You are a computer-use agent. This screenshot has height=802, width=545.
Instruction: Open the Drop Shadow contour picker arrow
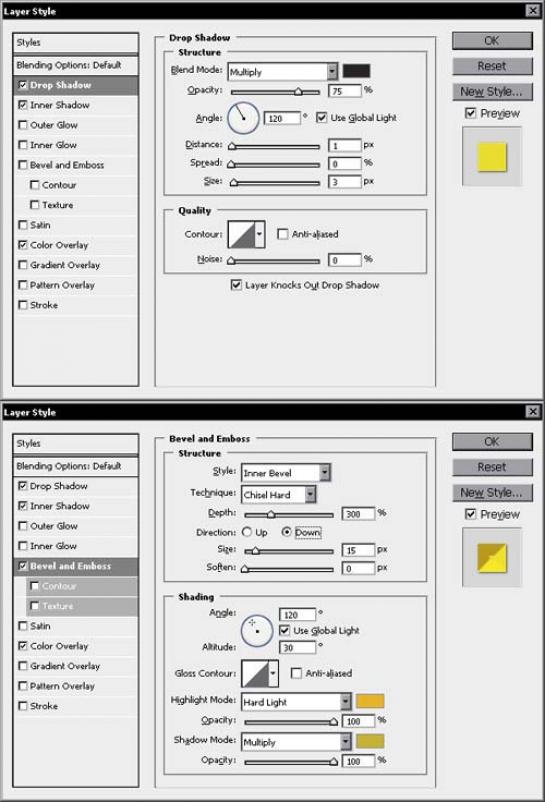[260, 234]
